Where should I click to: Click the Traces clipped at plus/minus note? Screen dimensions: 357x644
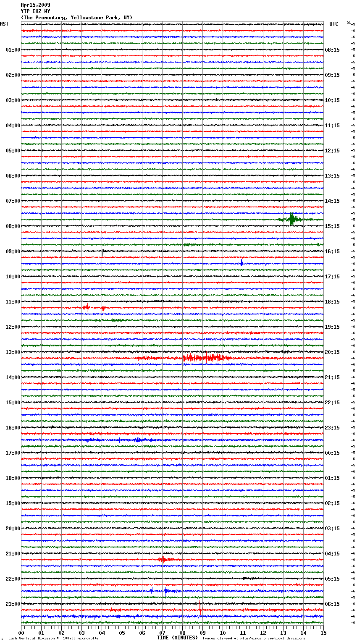point(254,638)
